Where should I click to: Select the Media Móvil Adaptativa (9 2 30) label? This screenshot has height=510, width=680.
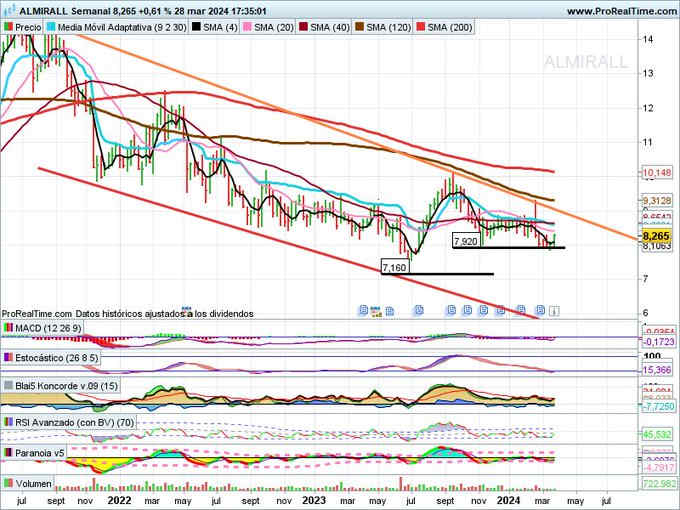click(x=122, y=27)
